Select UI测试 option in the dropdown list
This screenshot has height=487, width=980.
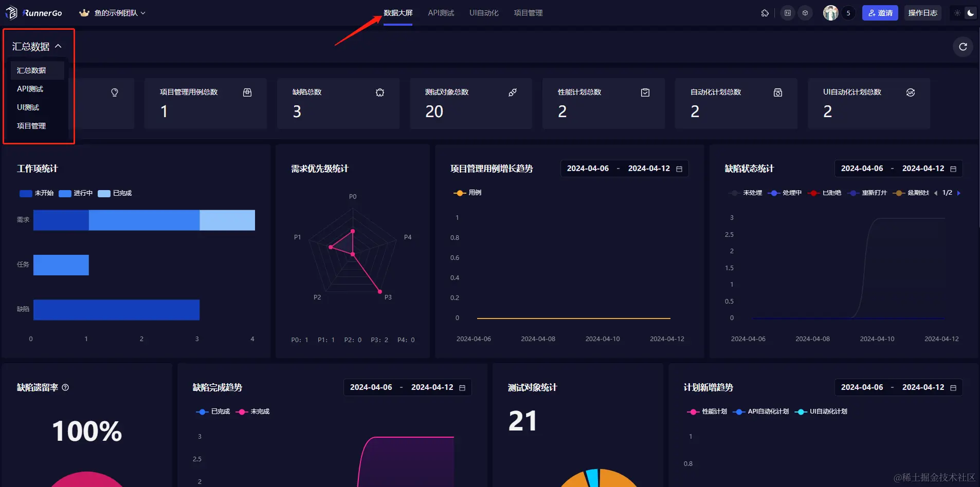tap(38, 107)
